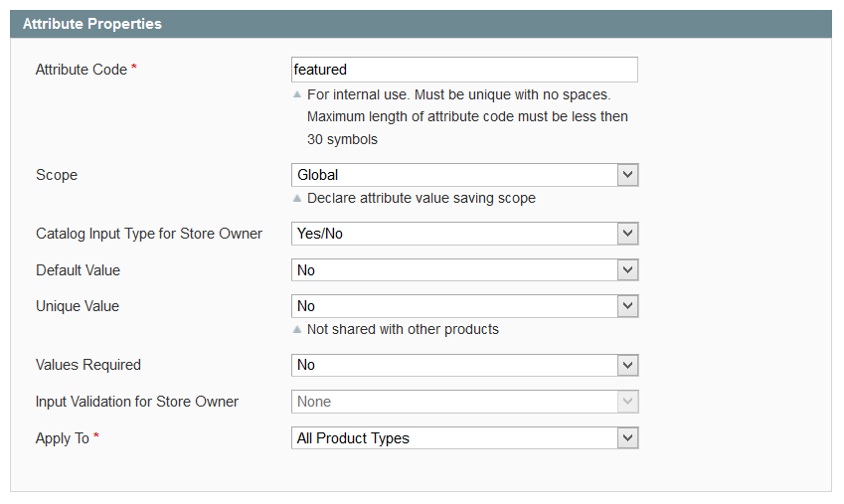This screenshot has width=844, height=504.
Task: Click the disabled Input Validation dropdown showing None
Action: point(464,402)
